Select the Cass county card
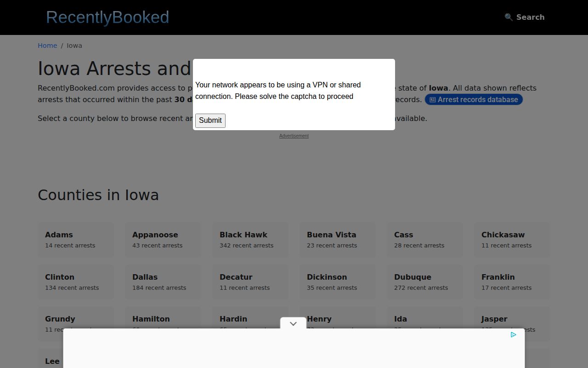Viewport: 588px width, 368px height. pyautogui.click(x=425, y=239)
